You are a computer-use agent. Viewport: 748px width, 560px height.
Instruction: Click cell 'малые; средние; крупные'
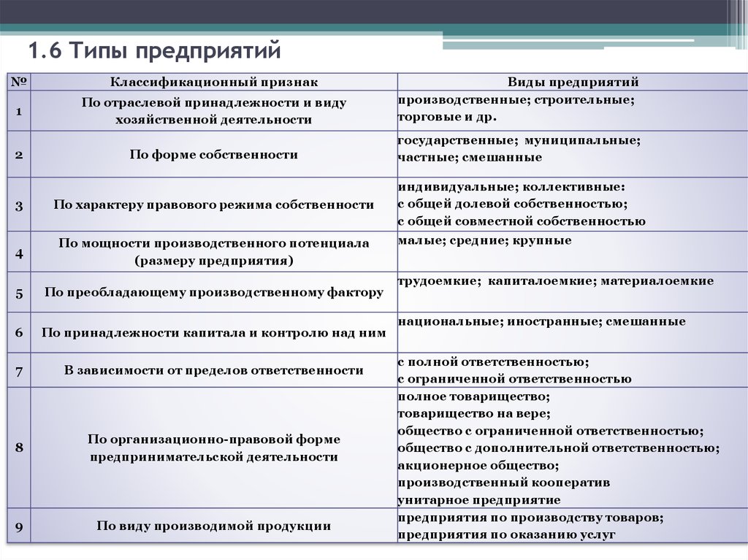coord(573,253)
